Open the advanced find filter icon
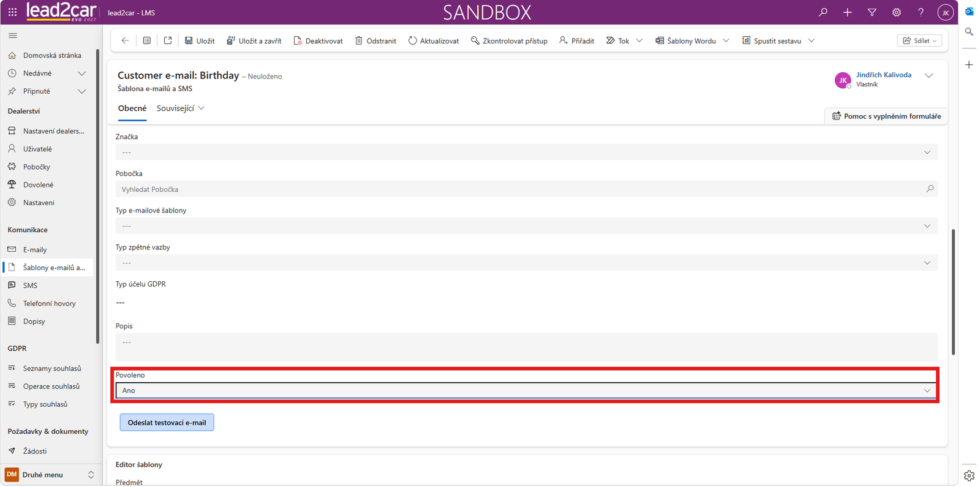 [872, 12]
